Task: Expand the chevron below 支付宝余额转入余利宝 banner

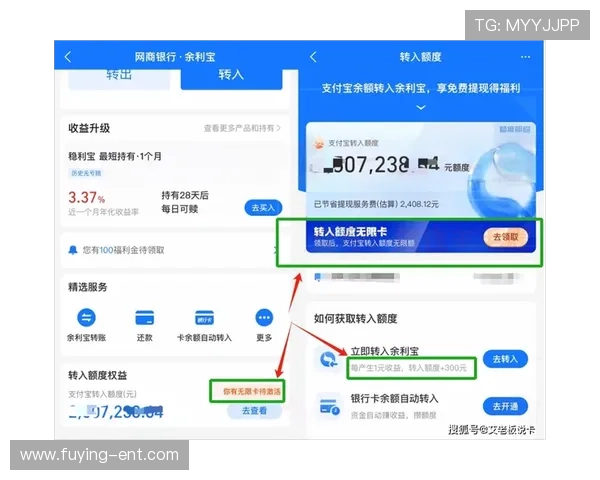Action: pos(421,108)
